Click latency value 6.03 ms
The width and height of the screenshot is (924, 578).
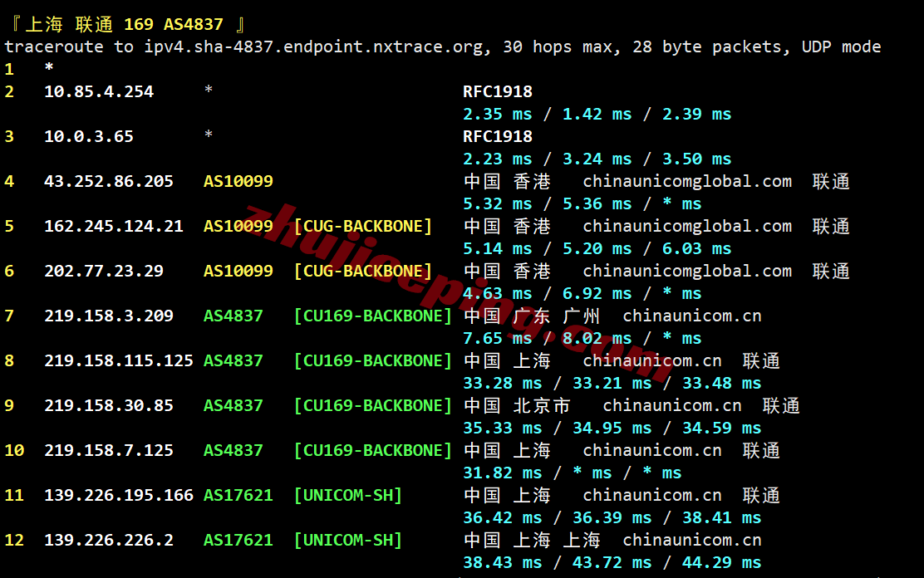[x=696, y=248]
